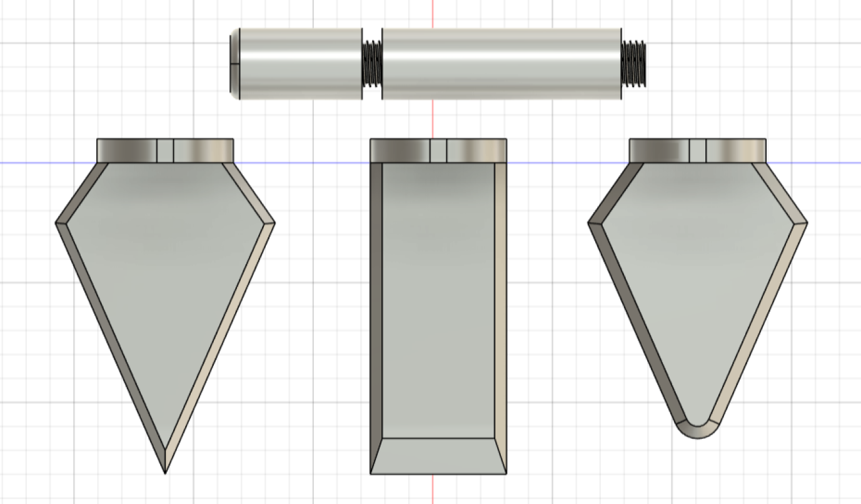The image size is (861, 504).
Task: Select the flat face of rectangular blade
Action: tap(438, 300)
